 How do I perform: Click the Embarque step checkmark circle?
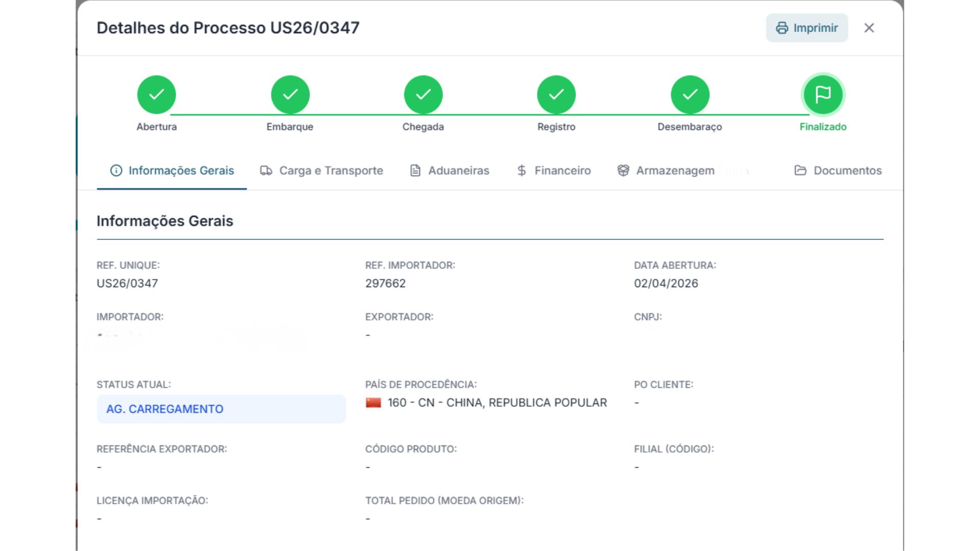tap(290, 94)
